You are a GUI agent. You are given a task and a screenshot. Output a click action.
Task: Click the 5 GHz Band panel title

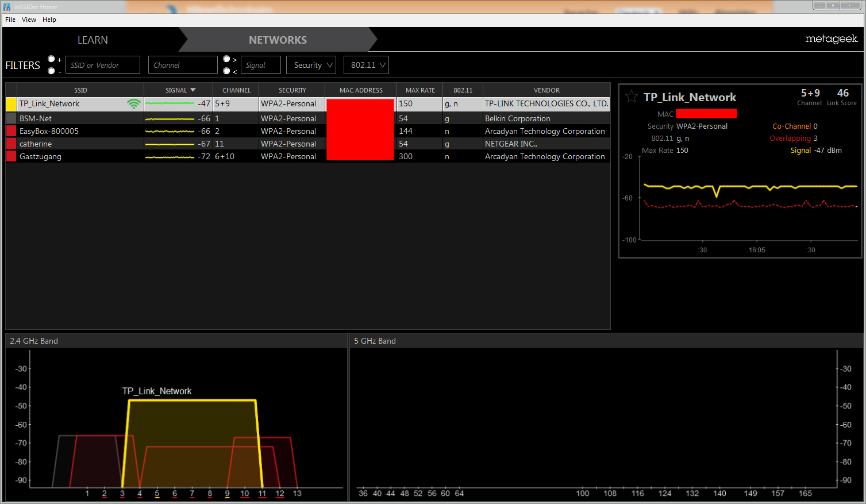pyautogui.click(x=375, y=341)
